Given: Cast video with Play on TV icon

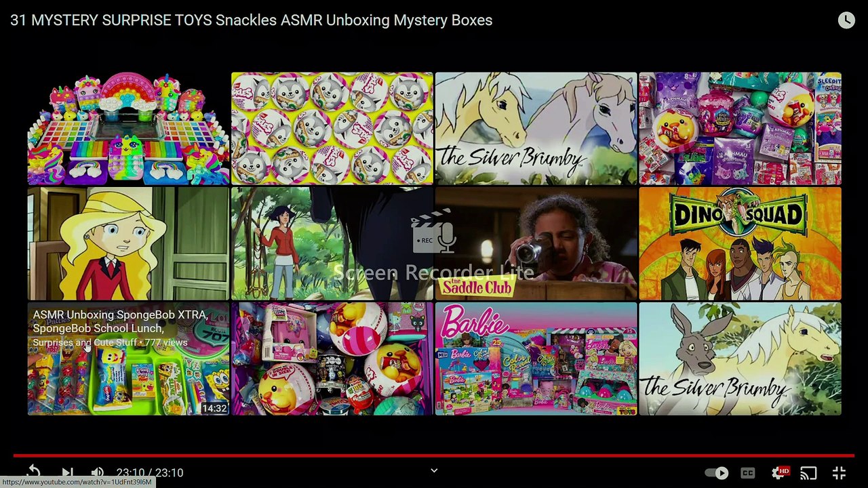Looking at the screenshot, I should click(808, 472).
